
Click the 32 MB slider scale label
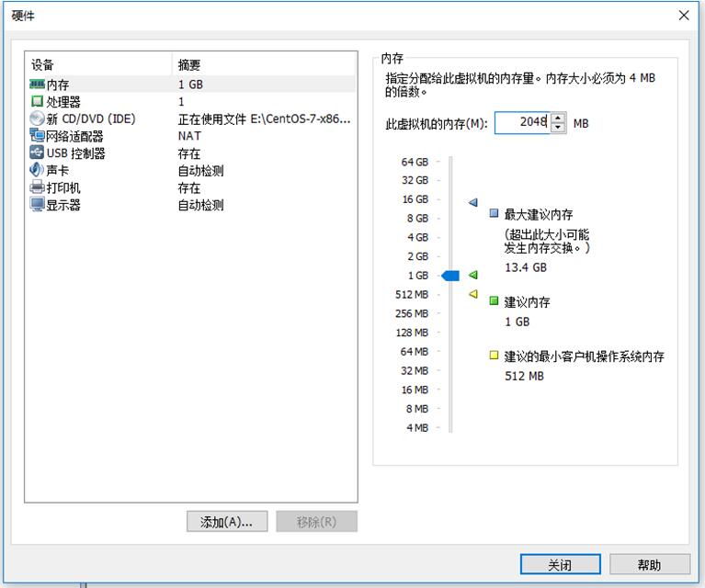tap(415, 371)
